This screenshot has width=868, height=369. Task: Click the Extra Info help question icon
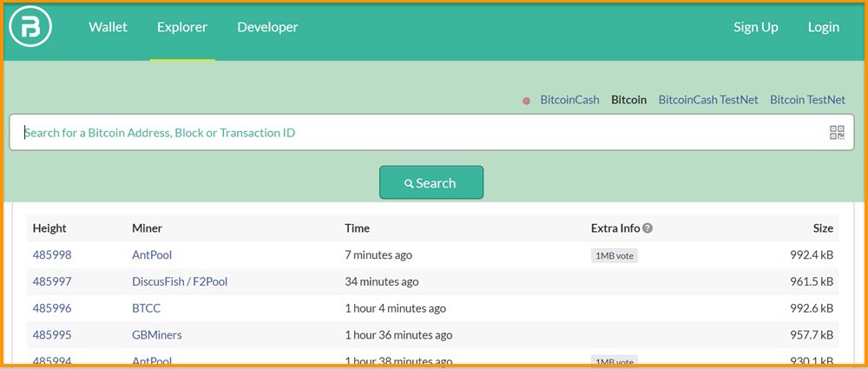648,228
